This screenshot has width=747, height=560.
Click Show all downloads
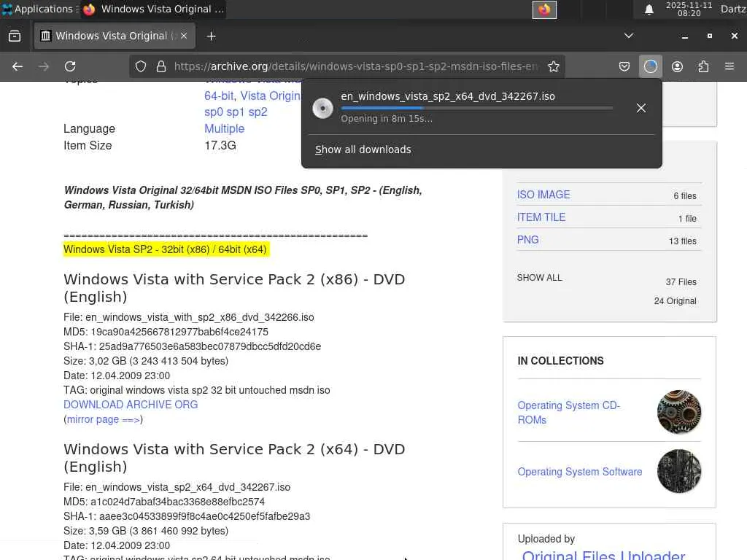tap(363, 149)
